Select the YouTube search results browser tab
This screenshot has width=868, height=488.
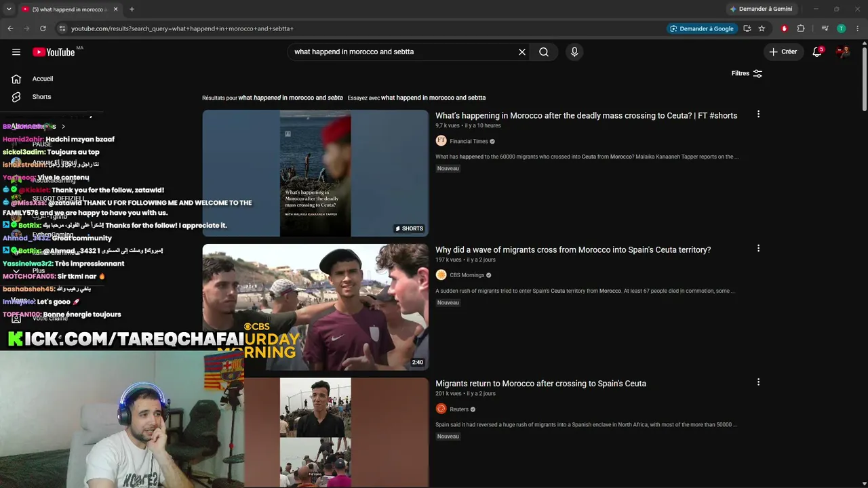68,9
